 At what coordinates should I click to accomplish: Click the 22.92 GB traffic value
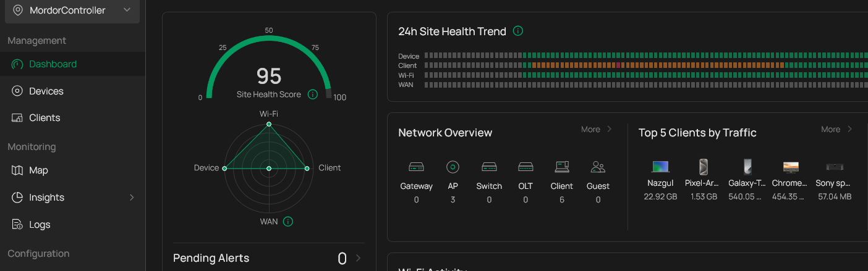pos(660,197)
